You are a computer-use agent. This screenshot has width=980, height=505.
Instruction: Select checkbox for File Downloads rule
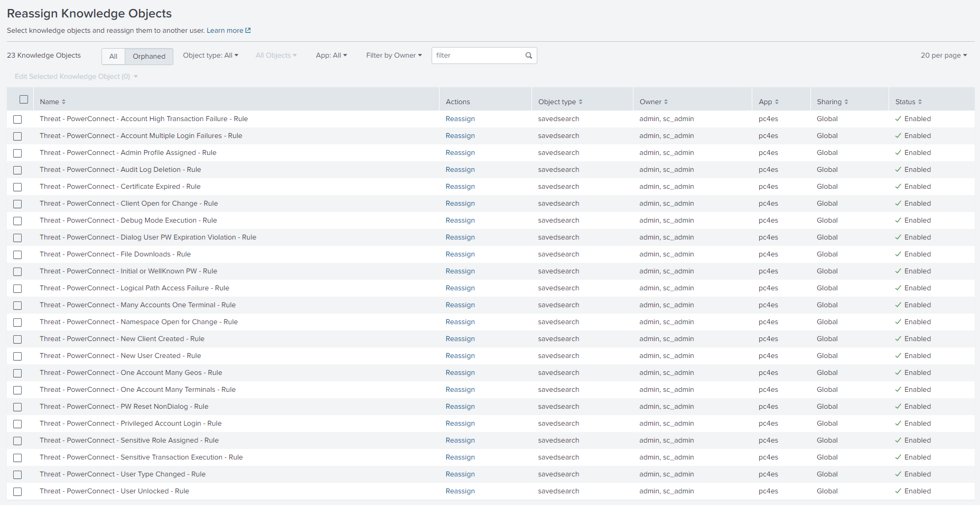(x=17, y=255)
